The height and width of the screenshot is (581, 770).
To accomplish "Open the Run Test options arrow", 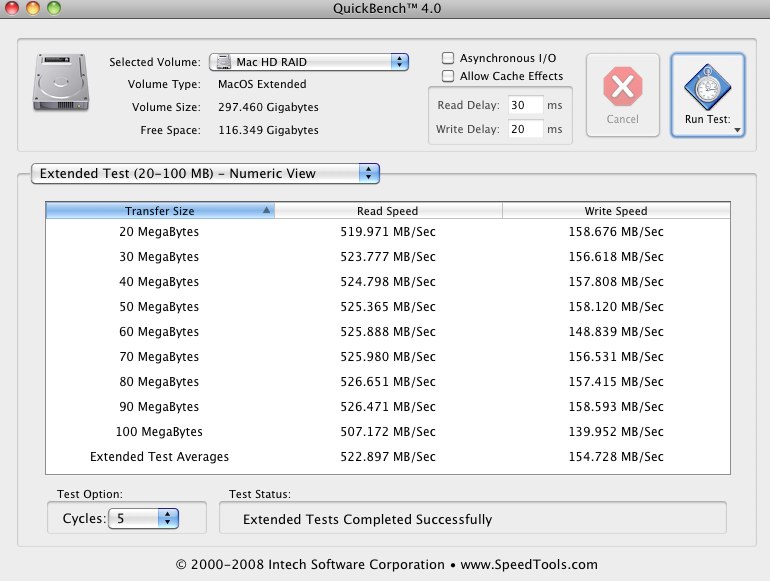I will (737, 130).
